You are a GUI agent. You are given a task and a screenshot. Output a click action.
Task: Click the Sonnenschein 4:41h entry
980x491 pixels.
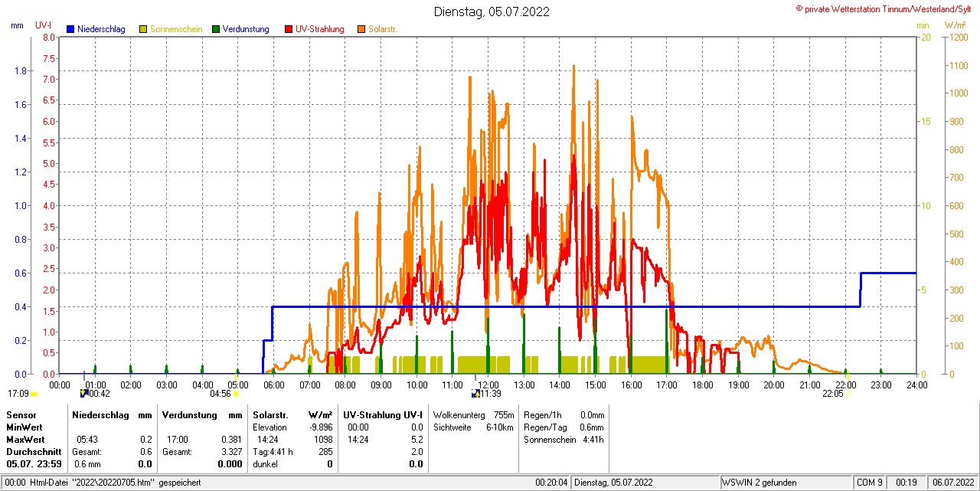(x=563, y=440)
